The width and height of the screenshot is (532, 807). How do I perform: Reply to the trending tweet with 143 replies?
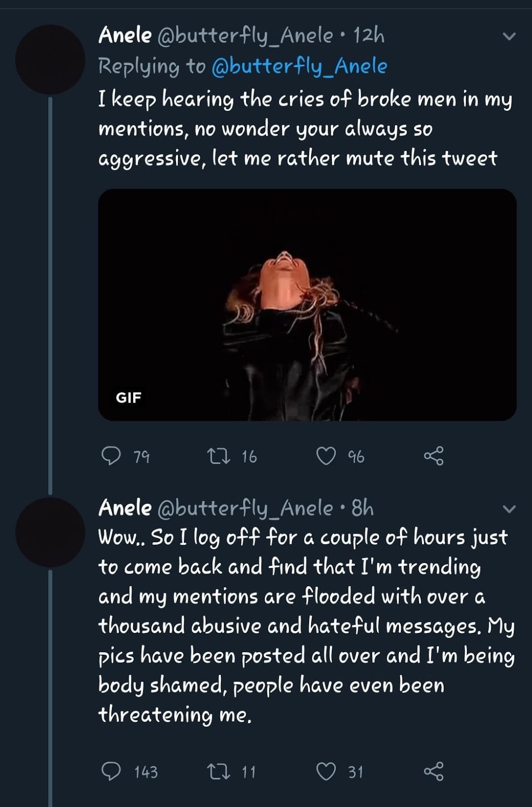pyautogui.click(x=111, y=771)
